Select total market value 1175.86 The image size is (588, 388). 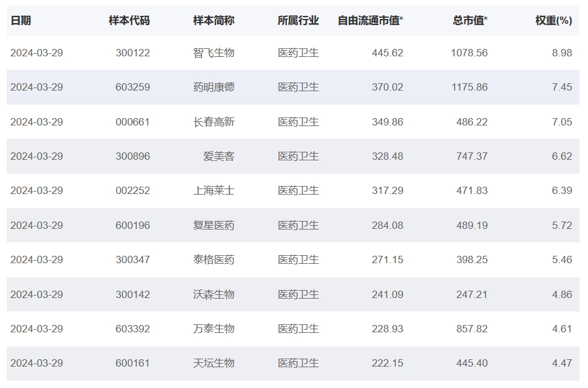click(469, 87)
